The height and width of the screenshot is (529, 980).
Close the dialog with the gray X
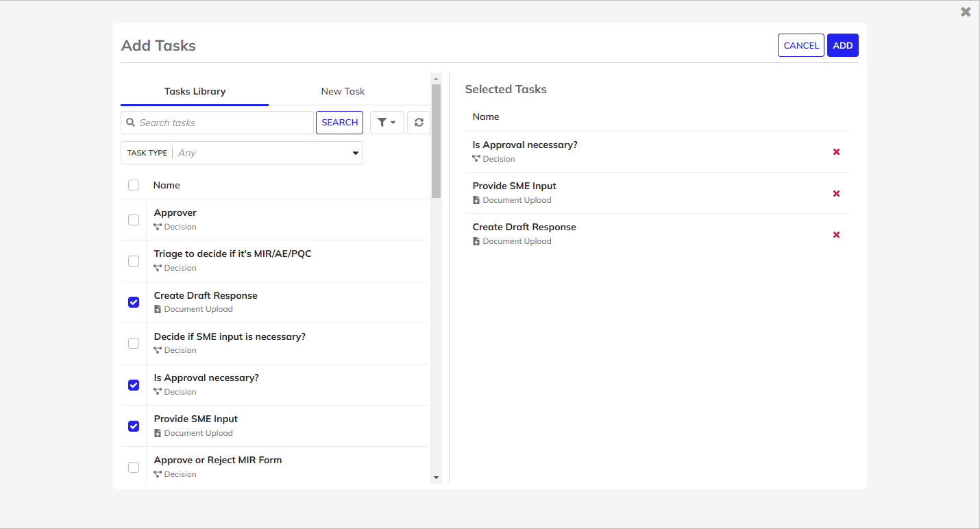click(966, 12)
